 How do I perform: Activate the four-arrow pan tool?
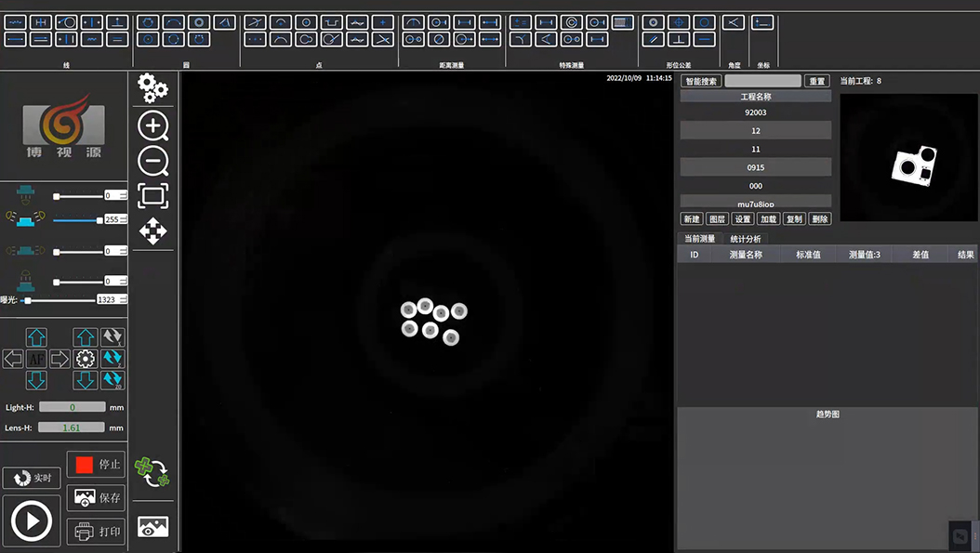point(153,231)
